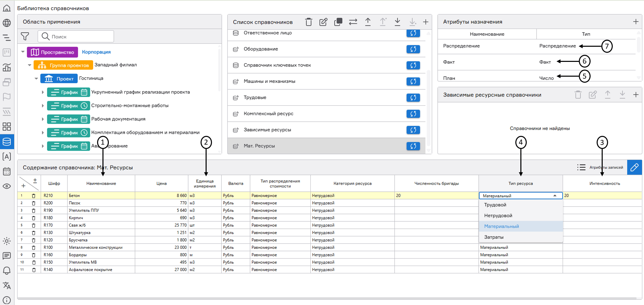Click the copy icon in Список справочников toolbar
Screen dimensions: 644x305
338,22
